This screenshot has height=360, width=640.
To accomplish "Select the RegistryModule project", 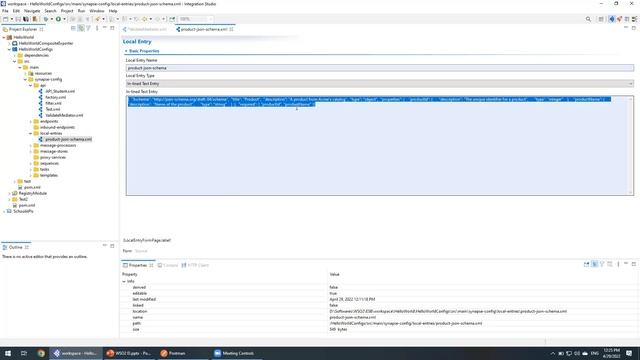I will coord(33,193).
